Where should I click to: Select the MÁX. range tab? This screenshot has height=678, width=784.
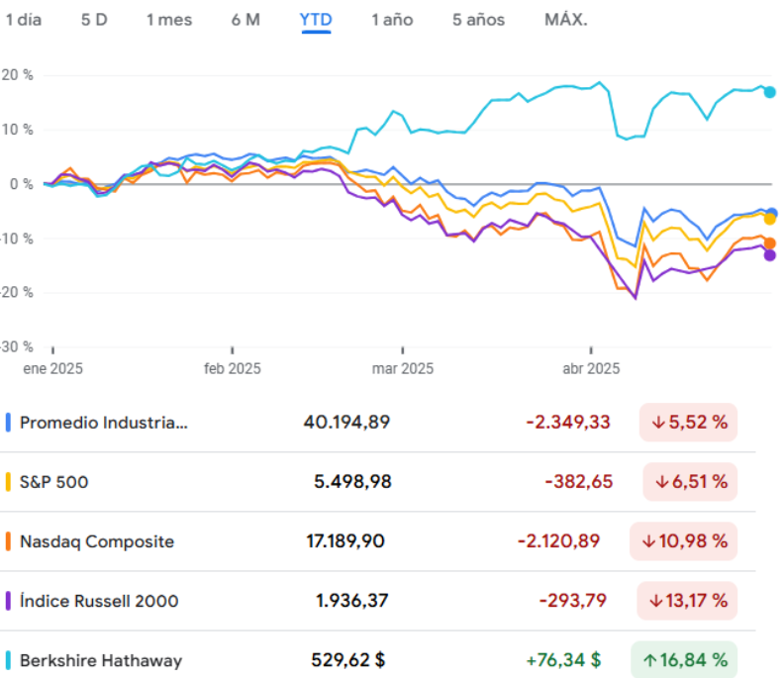pyautogui.click(x=565, y=20)
